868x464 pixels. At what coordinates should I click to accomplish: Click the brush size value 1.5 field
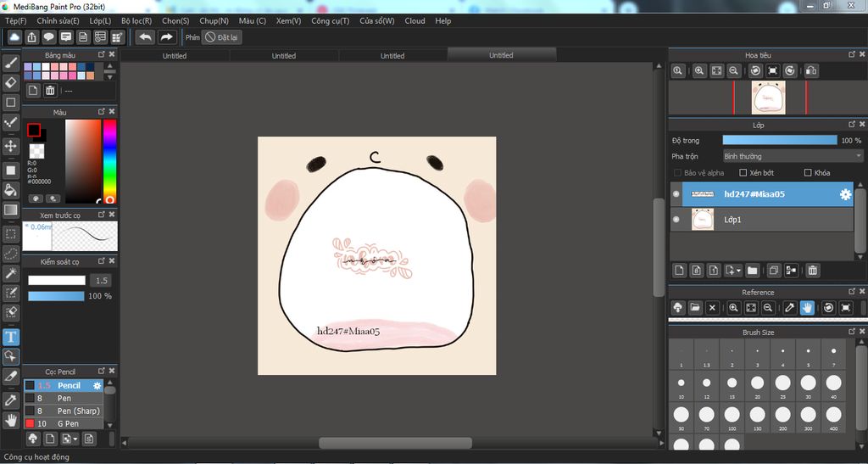click(x=101, y=281)
